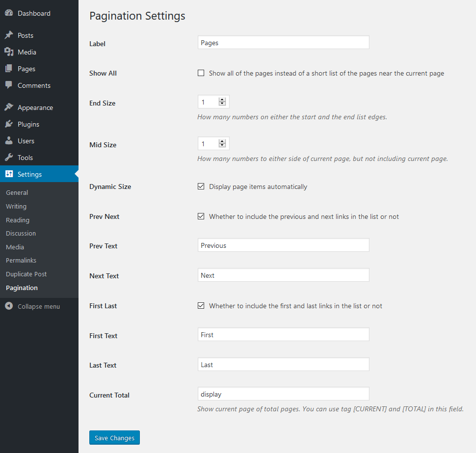This screenshot has width=476, height=453.
Task: Uncheck the Dynamic Size checkbox
Action: [x=201, y=187]
